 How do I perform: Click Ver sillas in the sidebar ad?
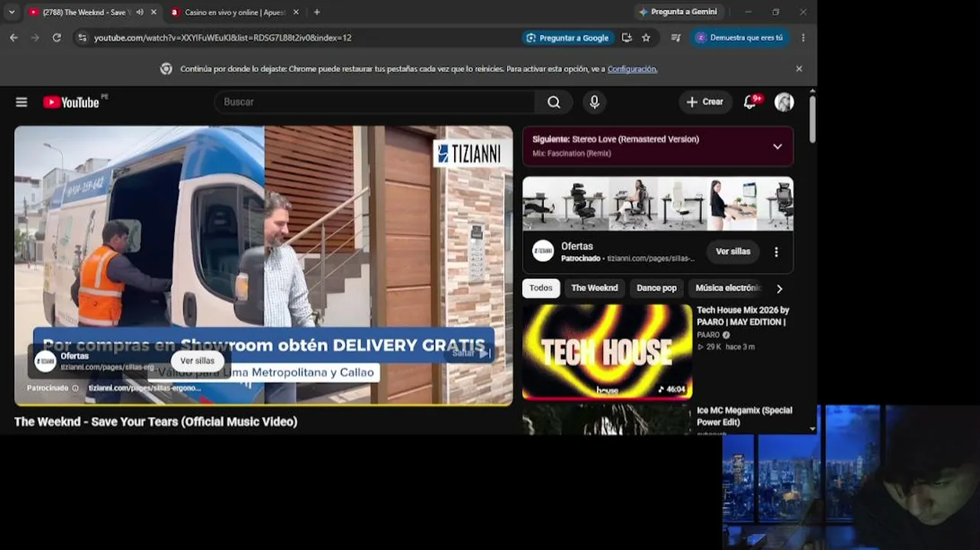click(x=733, y=251)
